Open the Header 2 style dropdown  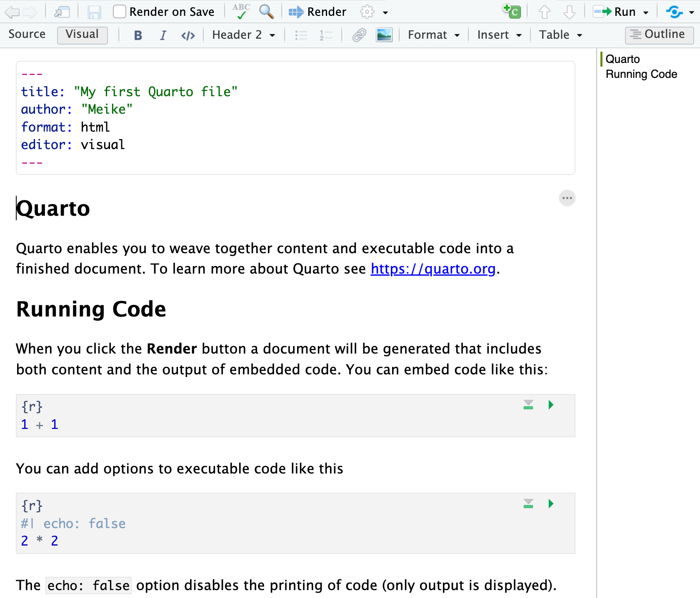tap(243, 35)
